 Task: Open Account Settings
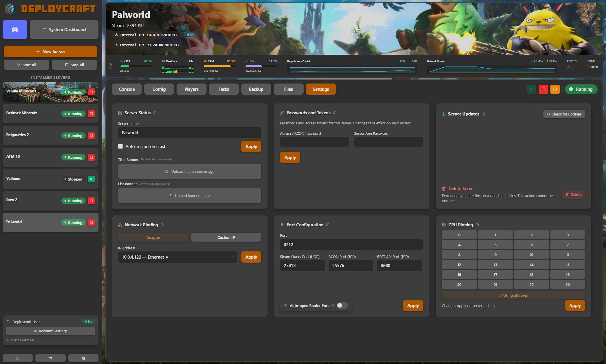50,331
